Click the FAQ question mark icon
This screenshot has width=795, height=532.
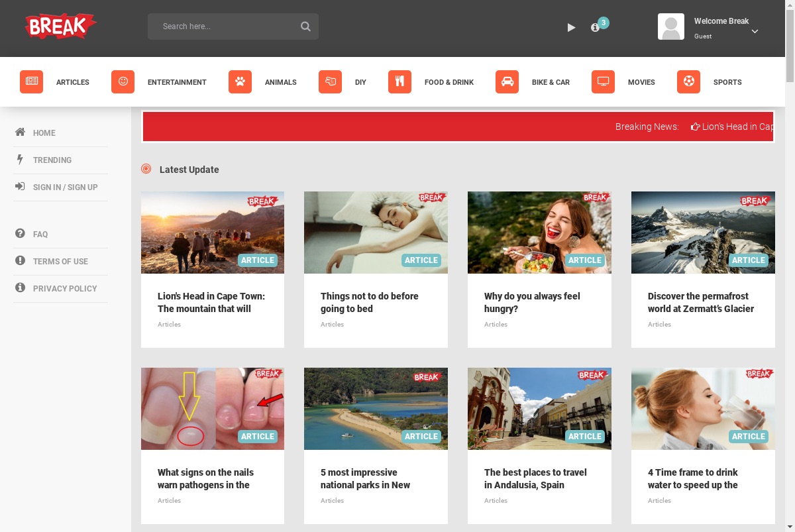(20, 233)
